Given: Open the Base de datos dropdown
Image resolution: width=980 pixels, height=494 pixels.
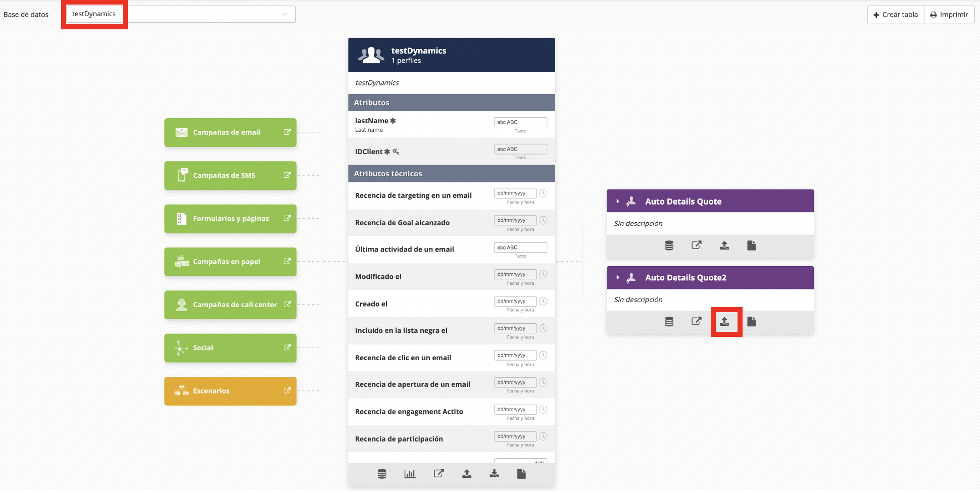Looking at the screenshot, I should tap(180, 14).
